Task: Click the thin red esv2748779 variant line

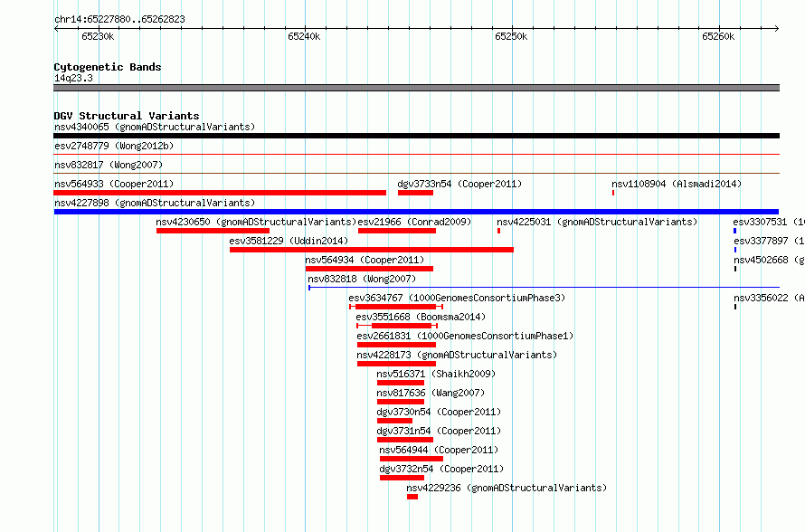Action: point(416,154)
